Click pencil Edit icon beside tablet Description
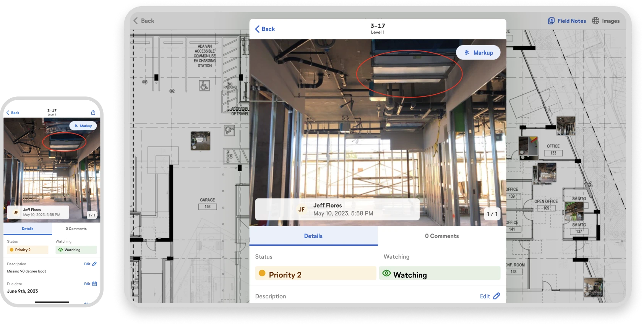The height and width of the screenshot is (326, 644). [x=496, y=296]
